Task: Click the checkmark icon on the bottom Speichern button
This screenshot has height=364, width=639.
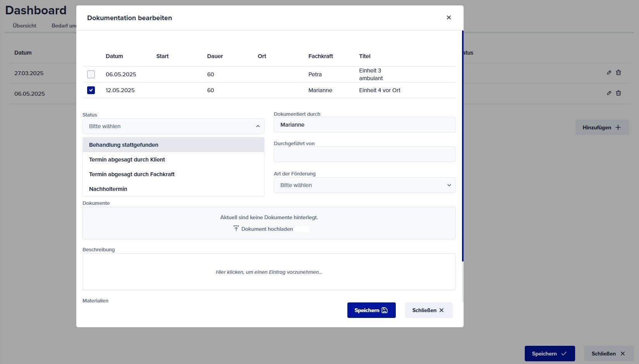Action: tap(564, 354)
